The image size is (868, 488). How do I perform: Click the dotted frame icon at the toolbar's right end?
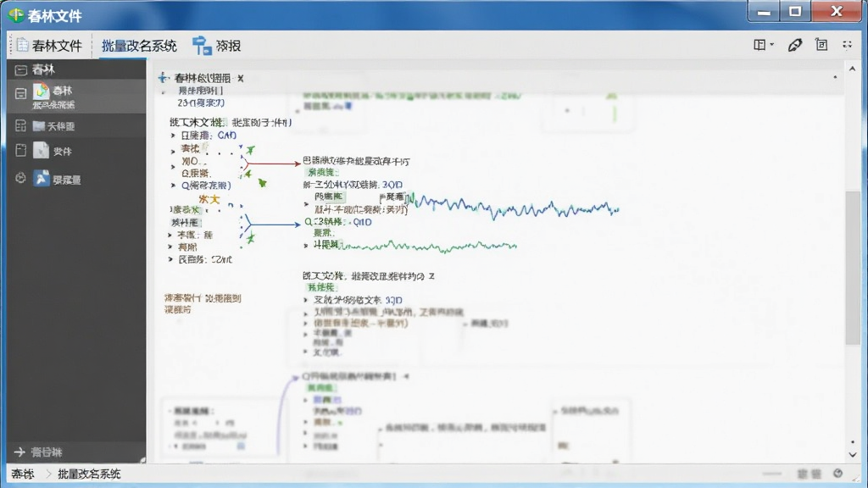[848, 45]
